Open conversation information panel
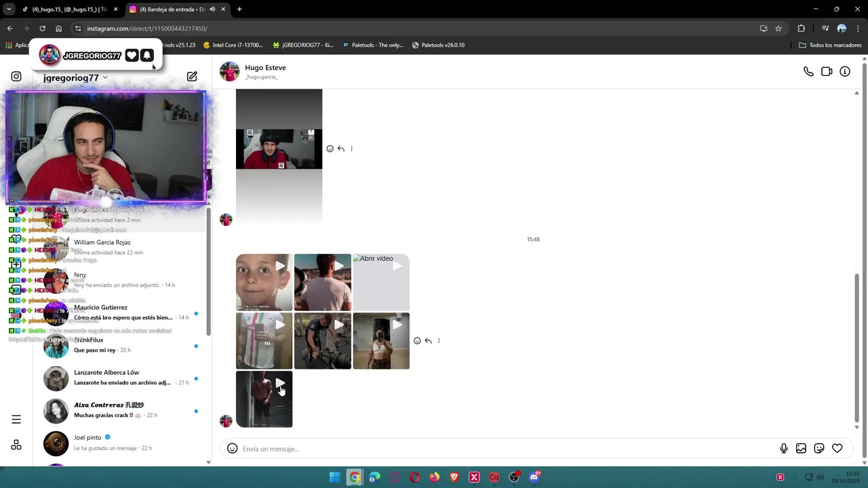The image size is (868, 488). click(x=845, y=71)
